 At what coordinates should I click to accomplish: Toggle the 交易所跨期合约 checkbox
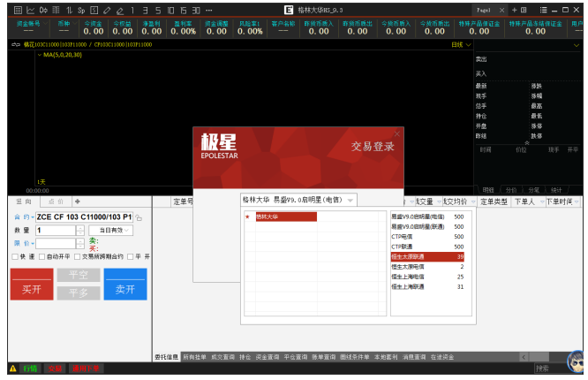pyautogui.click(x=77, y=256)
